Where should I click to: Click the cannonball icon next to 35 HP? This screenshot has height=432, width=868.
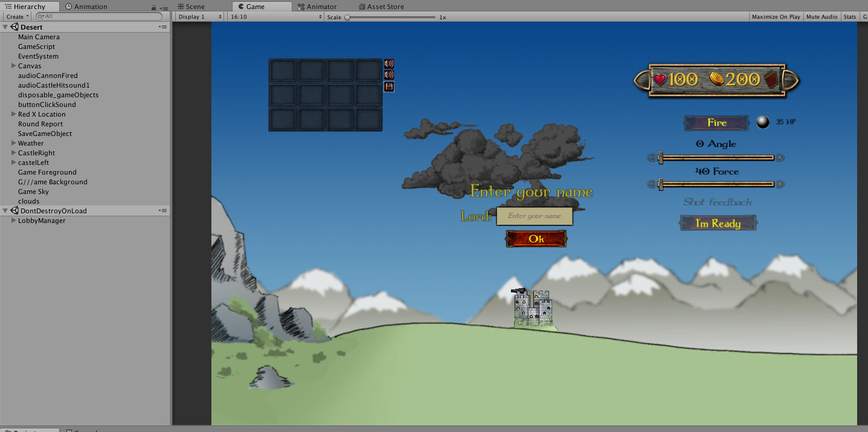pos(762,122)
